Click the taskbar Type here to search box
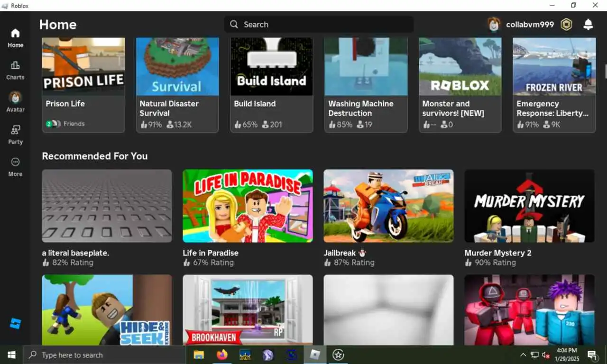This screenshot has height=364, width=607. tap(104, 355)
